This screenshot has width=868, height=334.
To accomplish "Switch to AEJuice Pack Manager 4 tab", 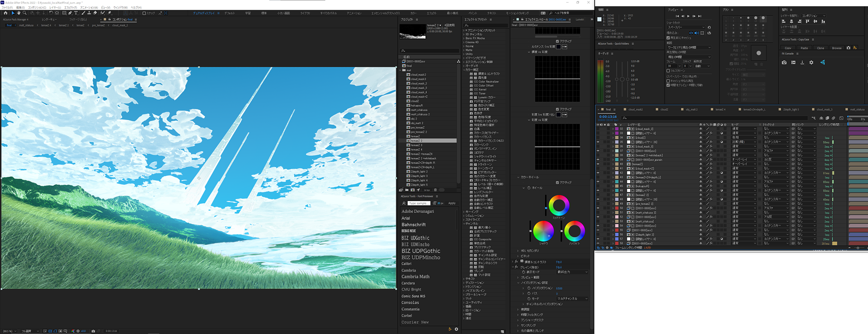I will click(x=15, y=19).
